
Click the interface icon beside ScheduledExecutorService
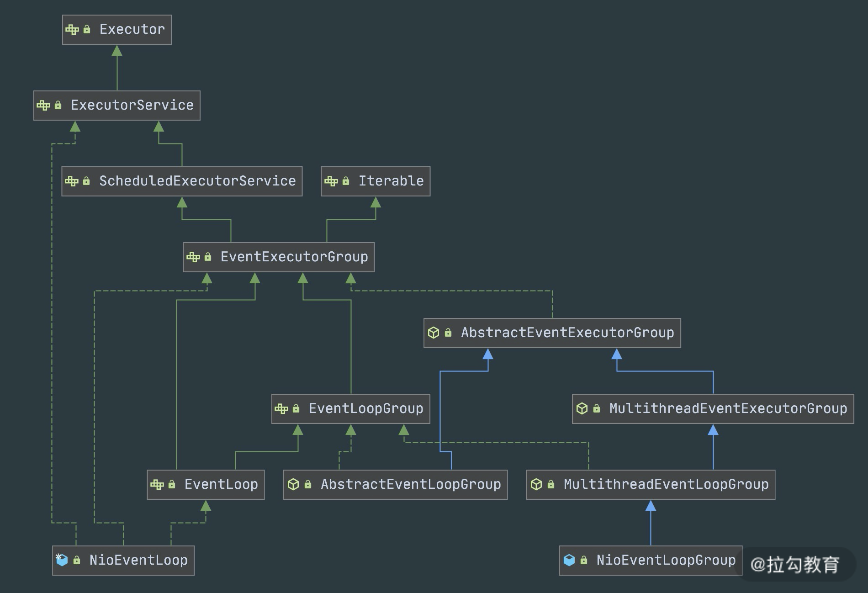click(72, 181)
